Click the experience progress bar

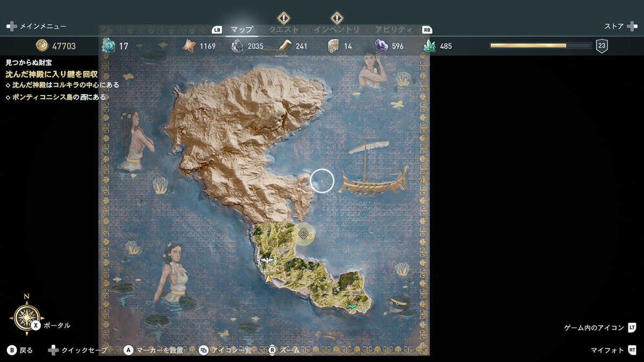tap(540, 46)
